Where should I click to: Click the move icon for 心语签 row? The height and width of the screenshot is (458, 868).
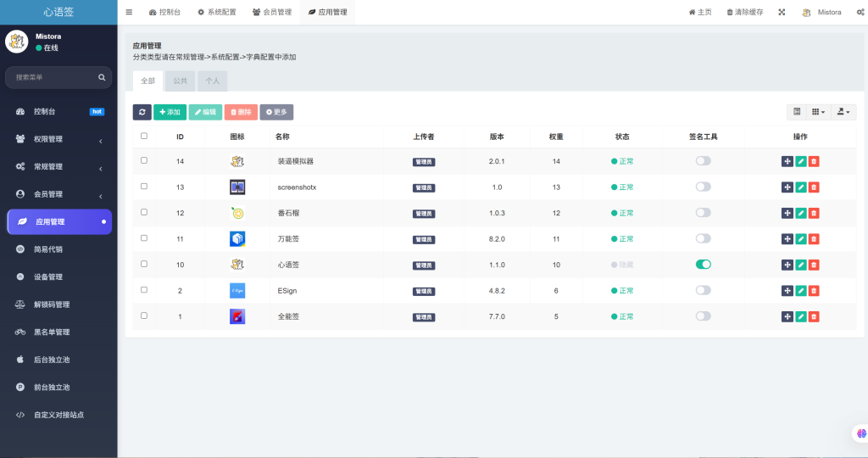click(x=787, y=265)
